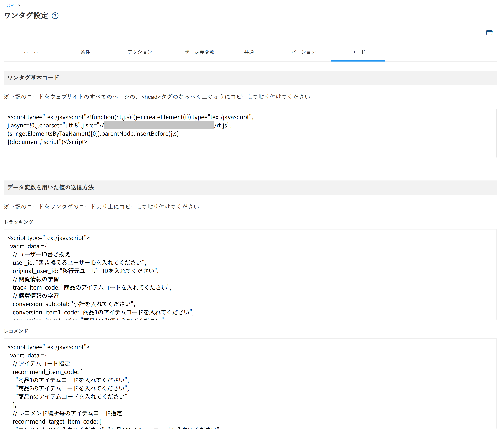Click the // 購買情報の学習 comment
504x436 pixels.
(x=36, y=296)
